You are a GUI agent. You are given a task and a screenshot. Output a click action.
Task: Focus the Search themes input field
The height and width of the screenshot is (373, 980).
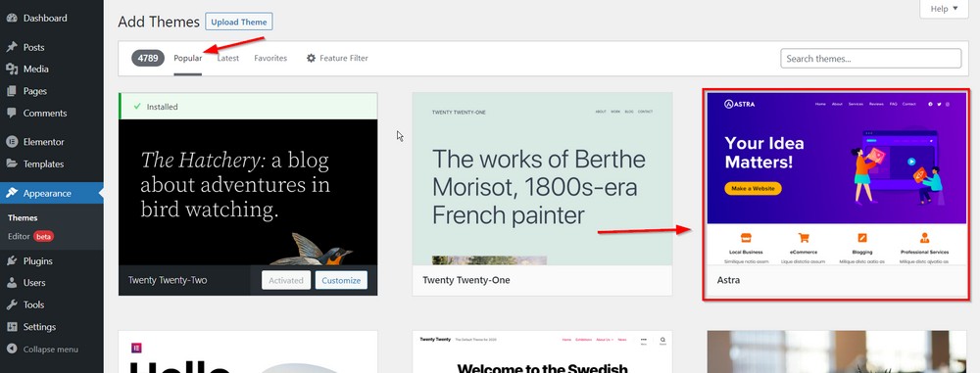click(870, 58)
